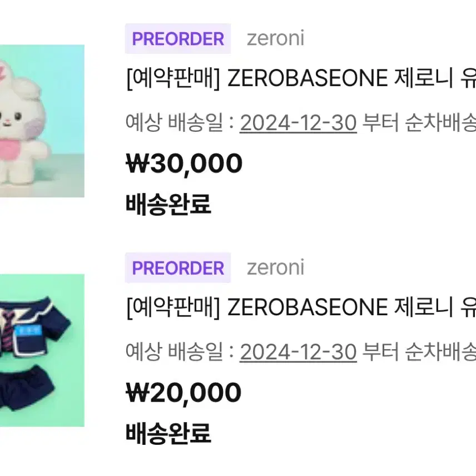This screenshot has height=476, width=476.
Task: Click the ₩20,000 price
Action: [184, 393]
